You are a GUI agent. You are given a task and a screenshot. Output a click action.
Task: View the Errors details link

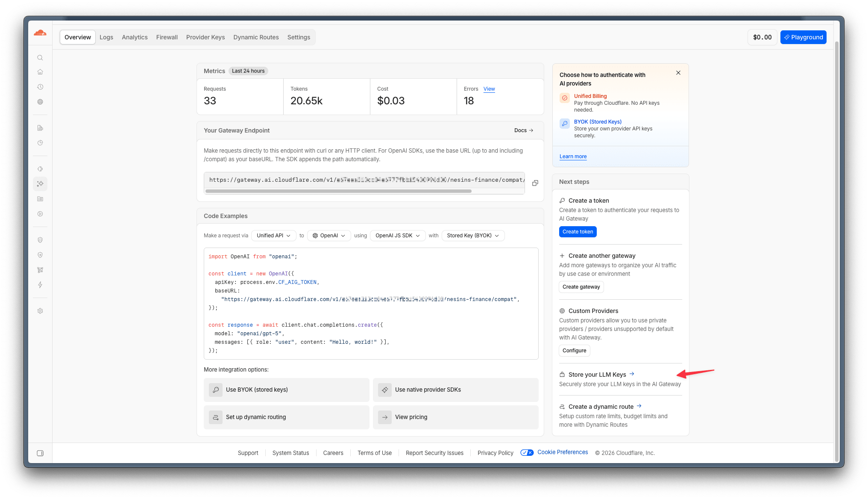[x=489, y=89]
